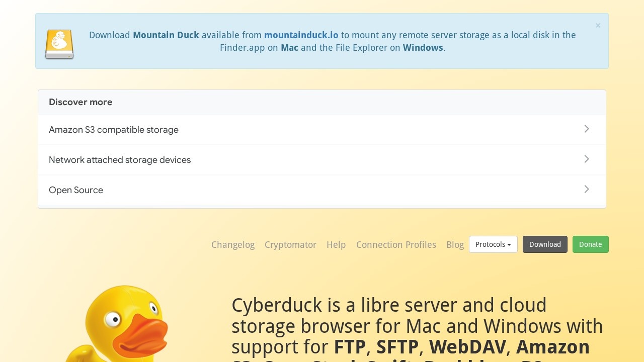This screenshot has height=362, width=644.
Task: Click the green Donate button
Action: click(x=590, y=244)
